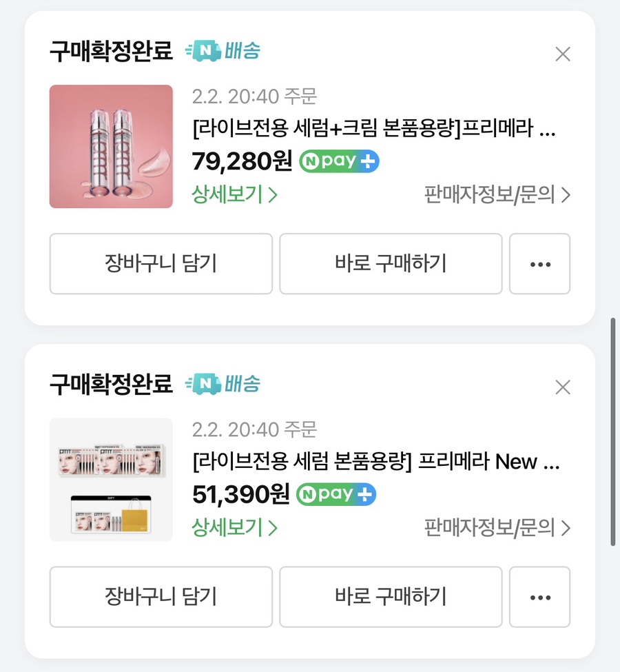
Task: Add the 51,390원 serum item to cart
Action: pos(161,597)
